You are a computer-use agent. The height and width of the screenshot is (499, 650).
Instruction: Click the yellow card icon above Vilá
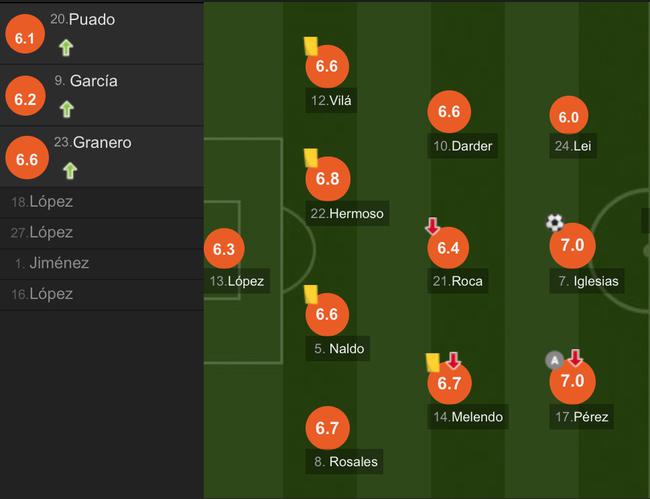click(x=310, y=46)
